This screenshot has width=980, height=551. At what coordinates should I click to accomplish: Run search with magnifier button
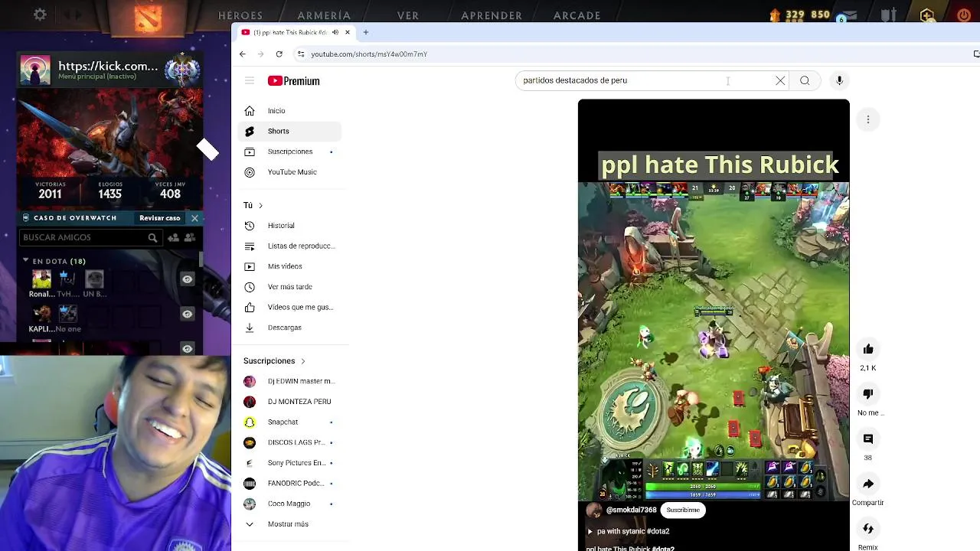click(805, 80)
